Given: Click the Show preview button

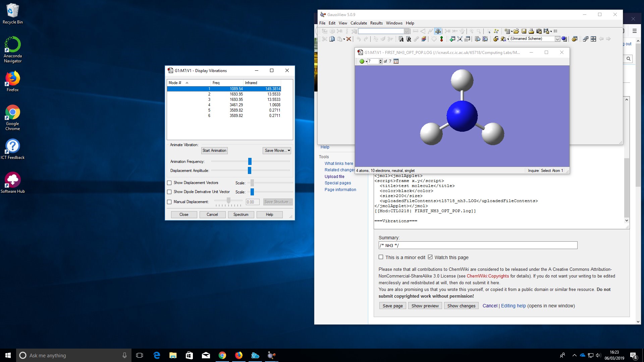Looking at the screenshot, I should [425, 306].
